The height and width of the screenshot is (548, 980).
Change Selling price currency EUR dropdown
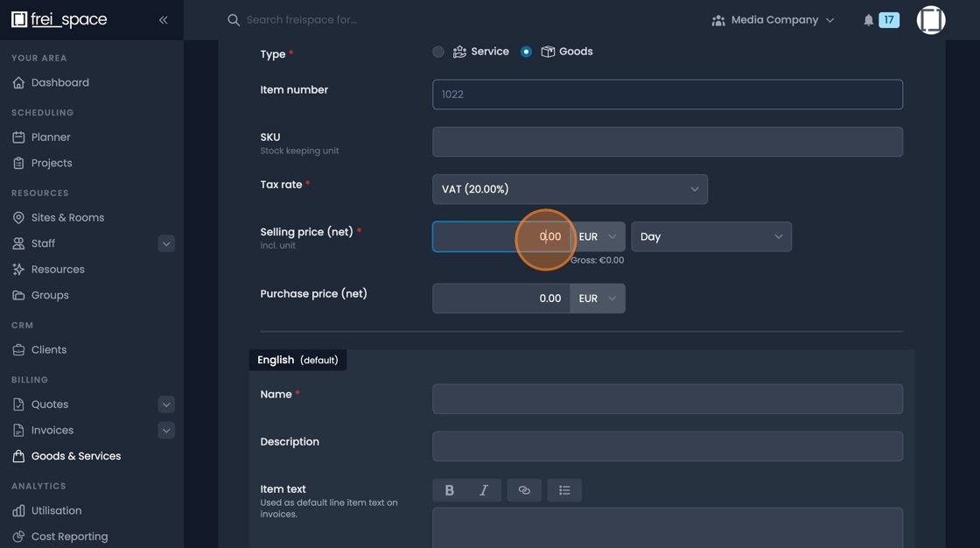[598, 236]
